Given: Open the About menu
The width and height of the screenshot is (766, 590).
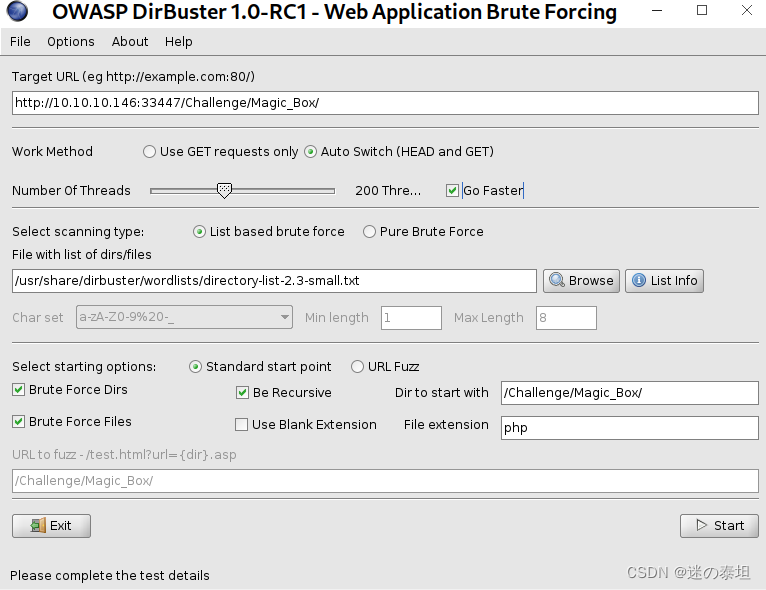Looking at the screenshot, I should 129,42.
